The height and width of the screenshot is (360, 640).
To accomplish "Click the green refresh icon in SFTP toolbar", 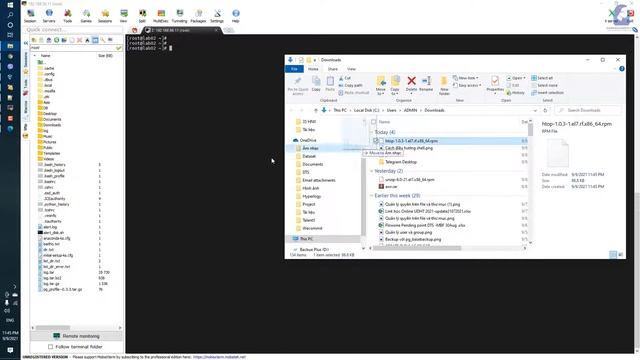I will (x=57, y=40).
